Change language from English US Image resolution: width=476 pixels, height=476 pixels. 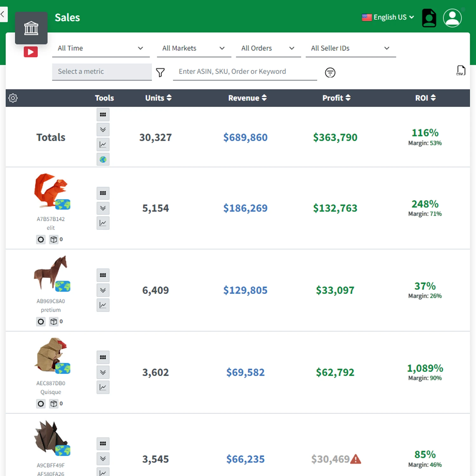click(388, 17)
